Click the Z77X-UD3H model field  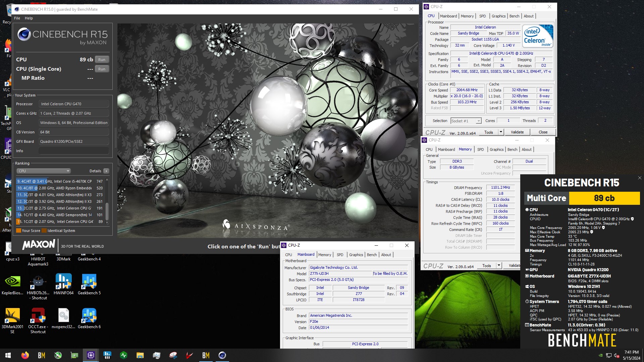tap(340, 274)
